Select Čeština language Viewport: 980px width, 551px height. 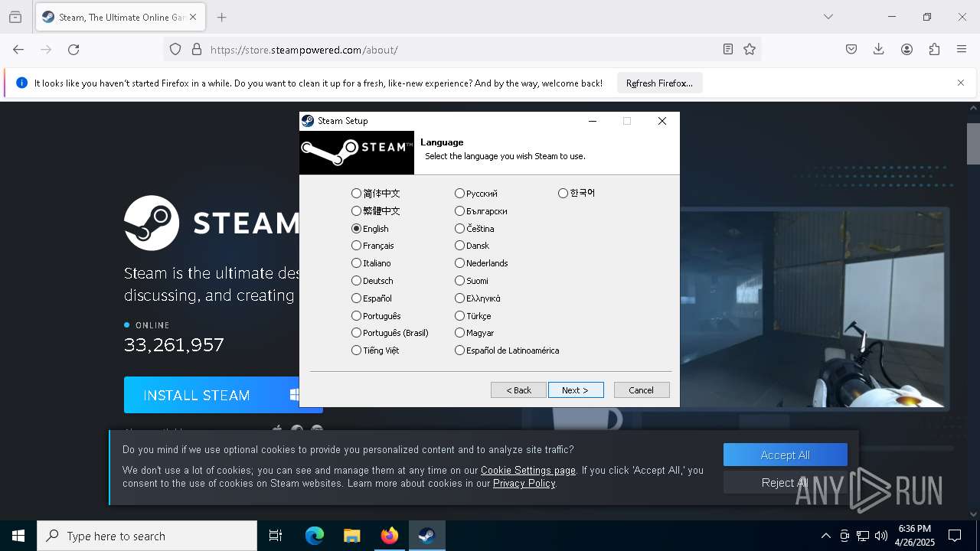point(475,229)
